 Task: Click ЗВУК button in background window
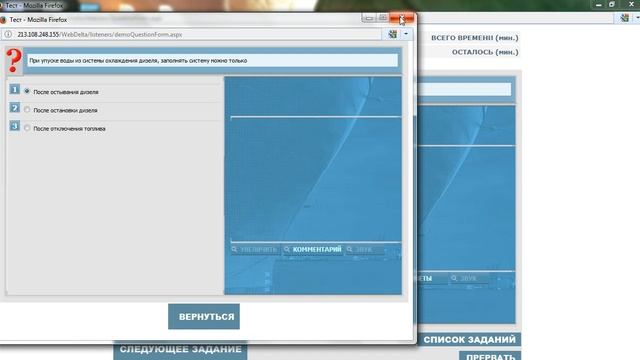[468, 278]
